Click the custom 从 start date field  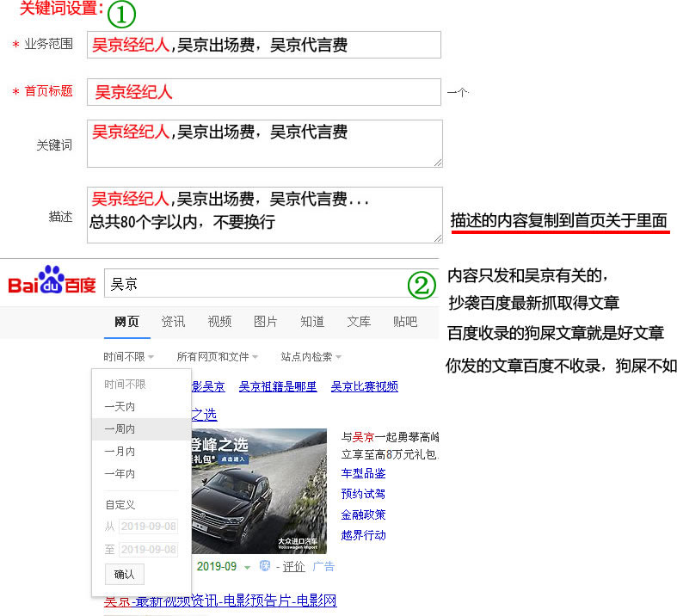[x=148, y=527]
